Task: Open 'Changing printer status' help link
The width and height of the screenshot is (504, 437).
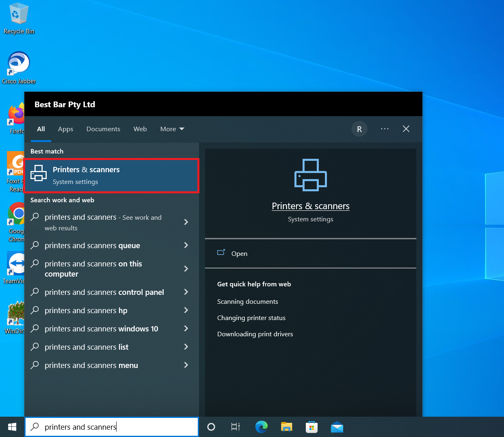Action: [x=251, y=318]
